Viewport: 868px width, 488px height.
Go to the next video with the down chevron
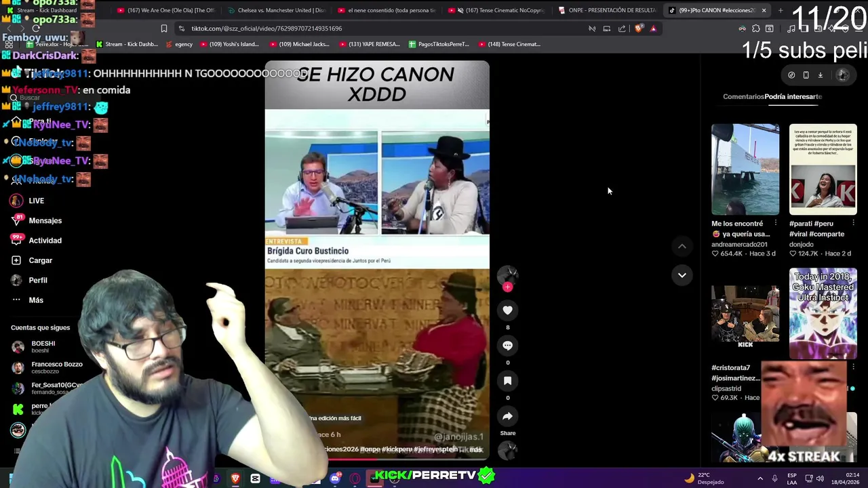682,274
